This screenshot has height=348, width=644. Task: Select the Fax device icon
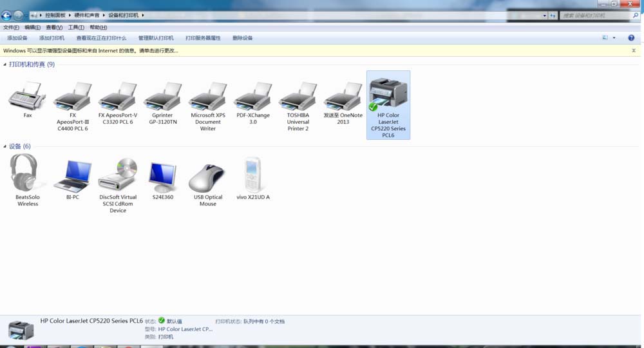pyautogui.click(x=27, y=95)
